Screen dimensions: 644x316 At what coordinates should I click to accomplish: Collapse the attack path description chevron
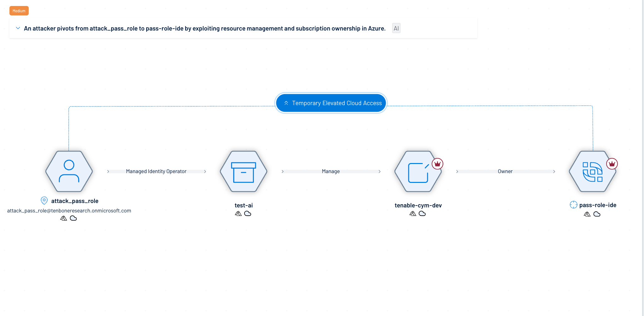(x=18, y=28)
